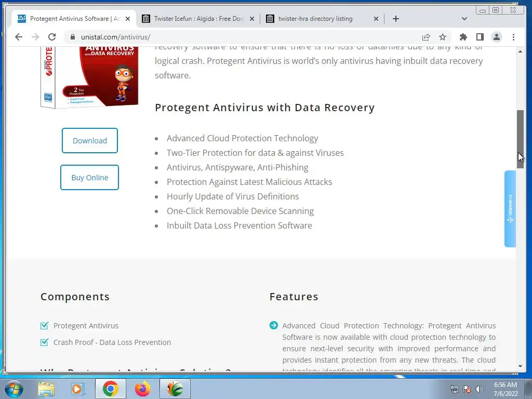
Task: Bookmark this page with the star
Action: point(443,37)
